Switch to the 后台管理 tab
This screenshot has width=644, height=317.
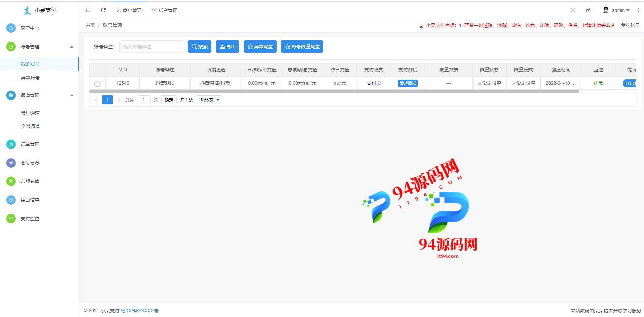[x=165, y=10]
